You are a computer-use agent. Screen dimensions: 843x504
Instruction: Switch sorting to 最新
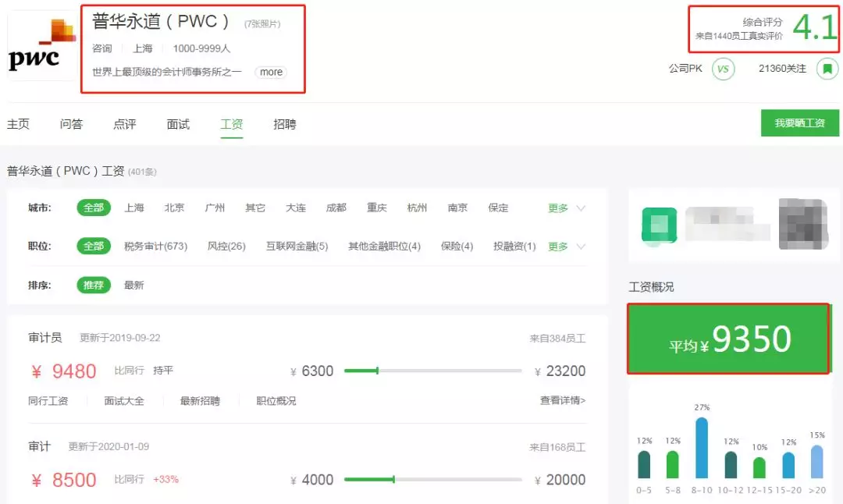[x=133, y=285]
